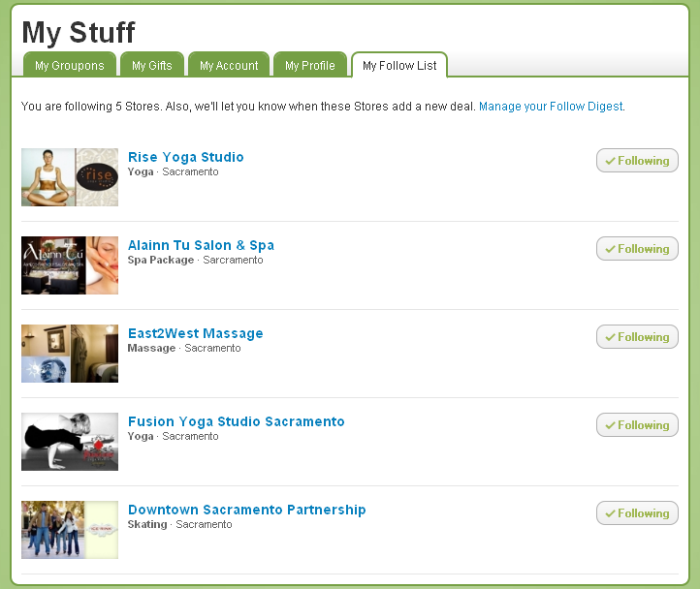The width and height of the screenshot is (700, 589).
Task: Toggle Following for Alainn Tu Salon & Spa
Action: coord(637,249)
